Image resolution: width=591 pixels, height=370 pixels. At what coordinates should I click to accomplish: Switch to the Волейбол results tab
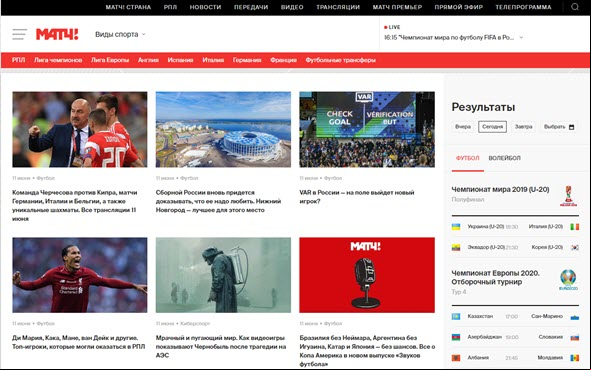pos(504,158)
